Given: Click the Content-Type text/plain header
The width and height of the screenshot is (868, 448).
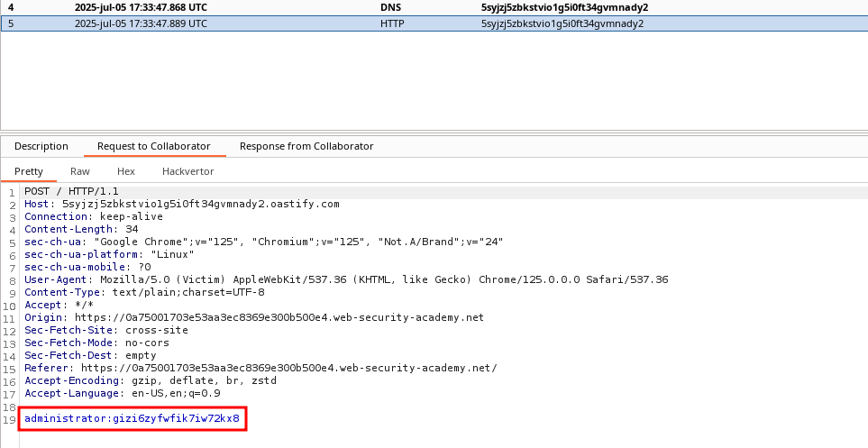Looking at the screenshot, I should [144, 292].
